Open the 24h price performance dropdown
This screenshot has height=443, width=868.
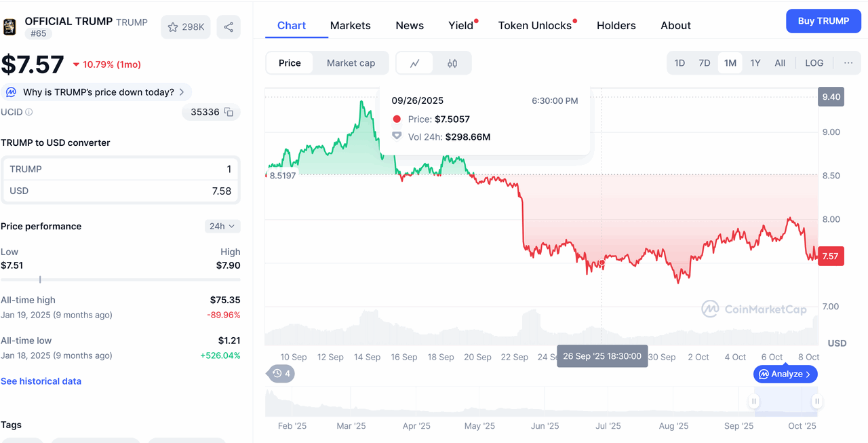(x=222, y=226)
